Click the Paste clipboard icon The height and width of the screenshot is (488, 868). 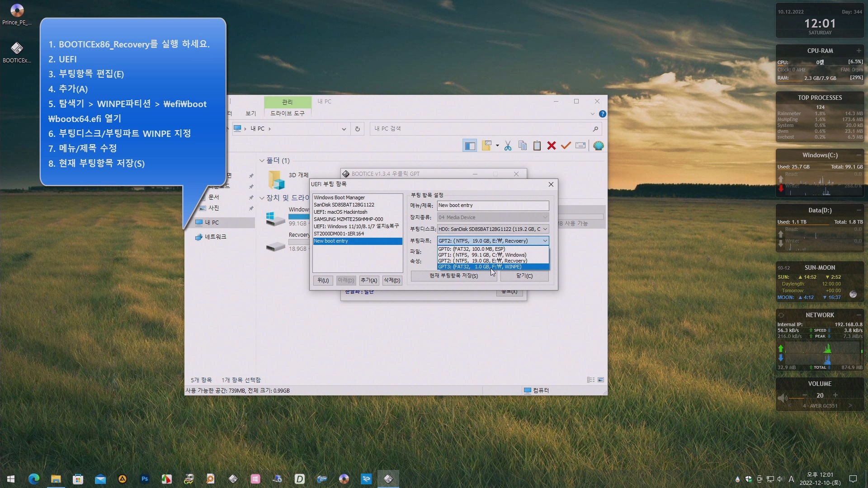point(537,145)
